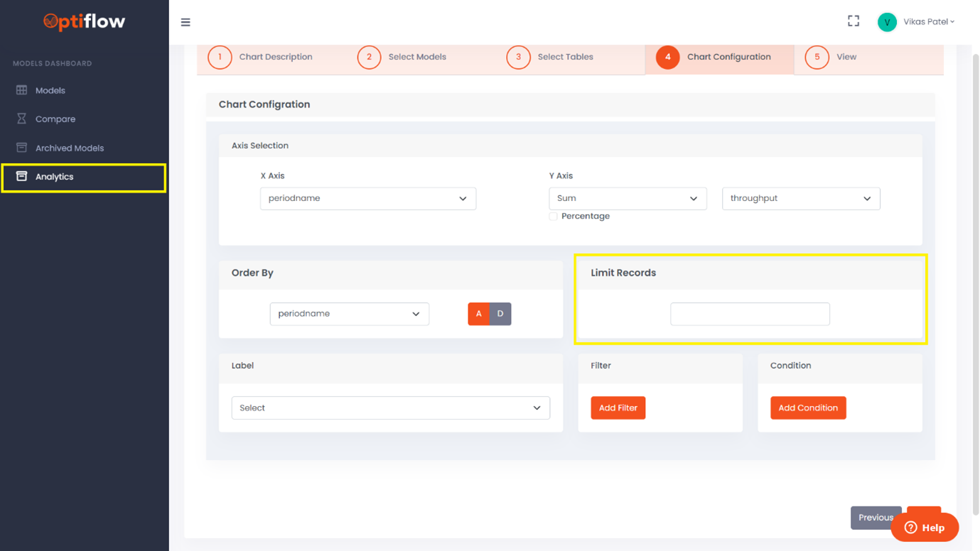Image resolution: width=980 pixels, height=551 pixels.
Task: Click the Optiflow logo
Action: (85, 22)
